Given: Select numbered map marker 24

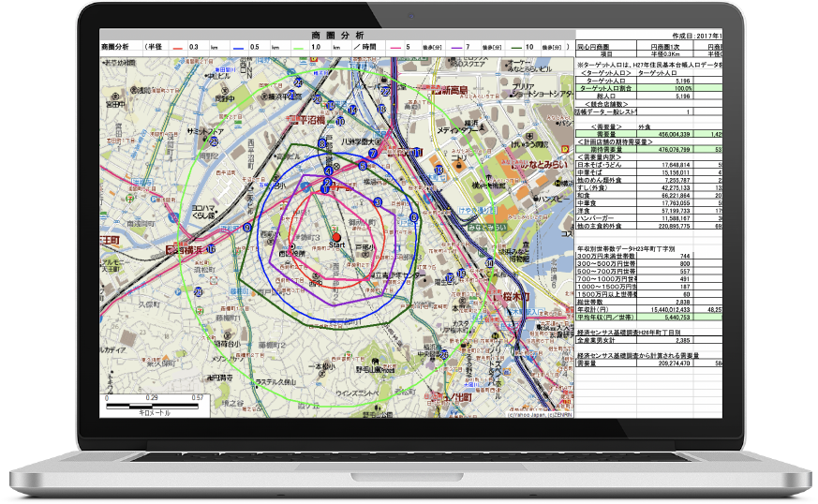Looking at the screenshot, I should point(298,82).
